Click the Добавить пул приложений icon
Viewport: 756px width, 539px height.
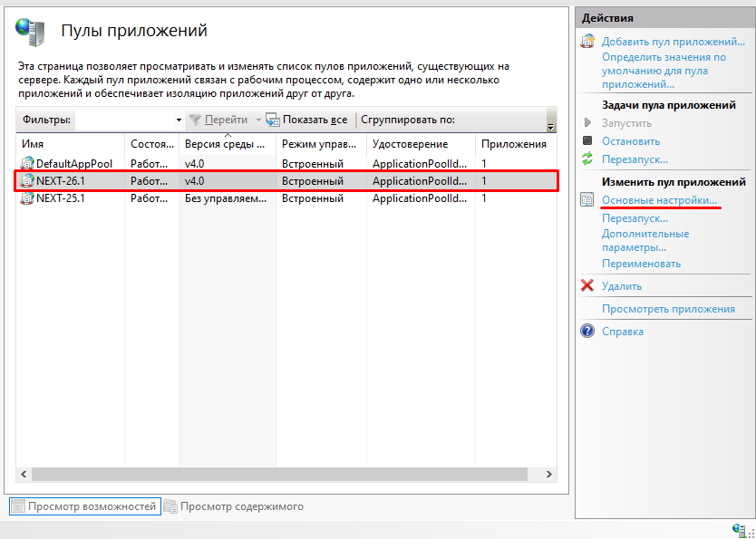coord(586,40)
